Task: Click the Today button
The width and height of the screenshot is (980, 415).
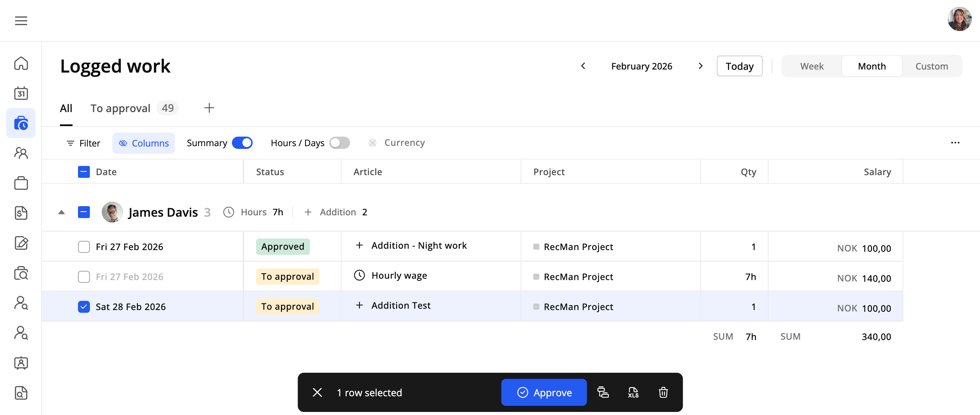Action: tap(739, 66)
